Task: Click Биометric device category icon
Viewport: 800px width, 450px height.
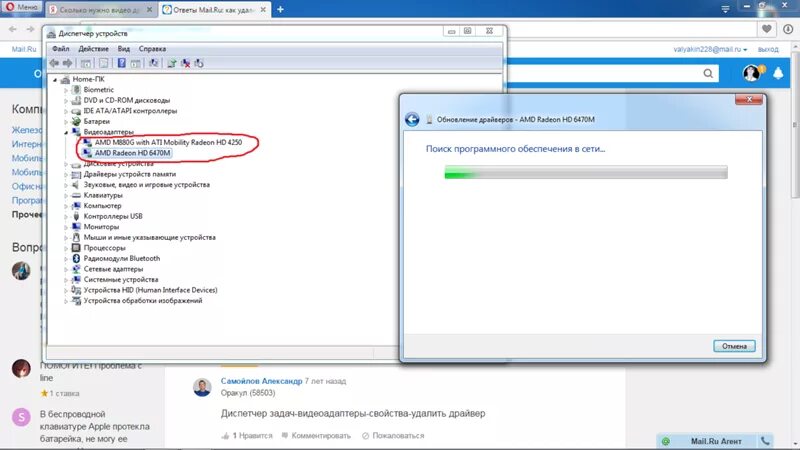Action: 76,90
